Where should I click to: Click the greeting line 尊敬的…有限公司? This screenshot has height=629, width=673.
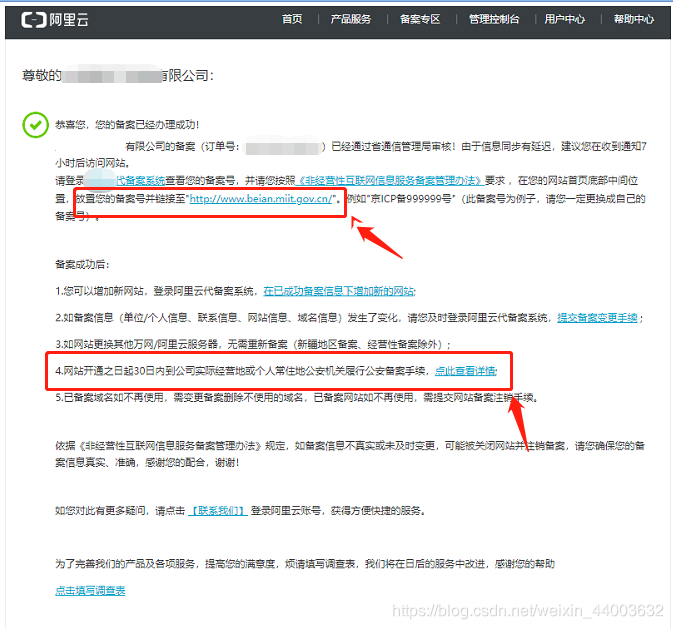tap(118, 76)
